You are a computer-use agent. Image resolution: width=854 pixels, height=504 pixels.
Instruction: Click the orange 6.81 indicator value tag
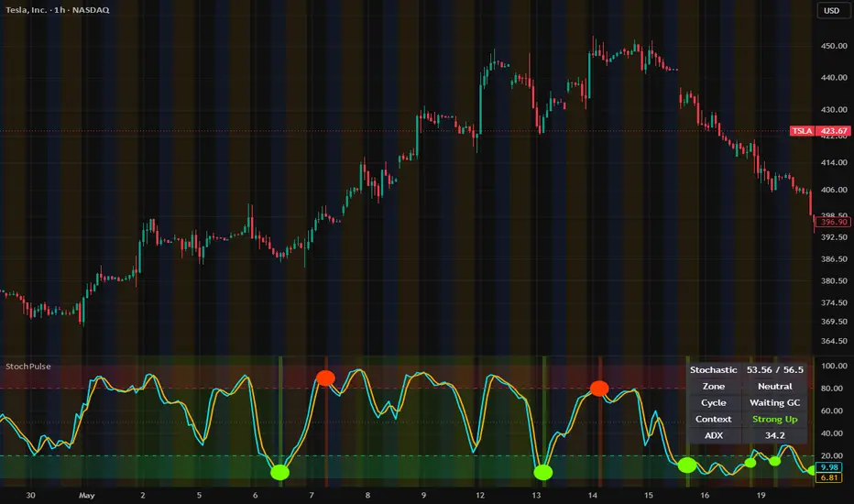point(829,477)
